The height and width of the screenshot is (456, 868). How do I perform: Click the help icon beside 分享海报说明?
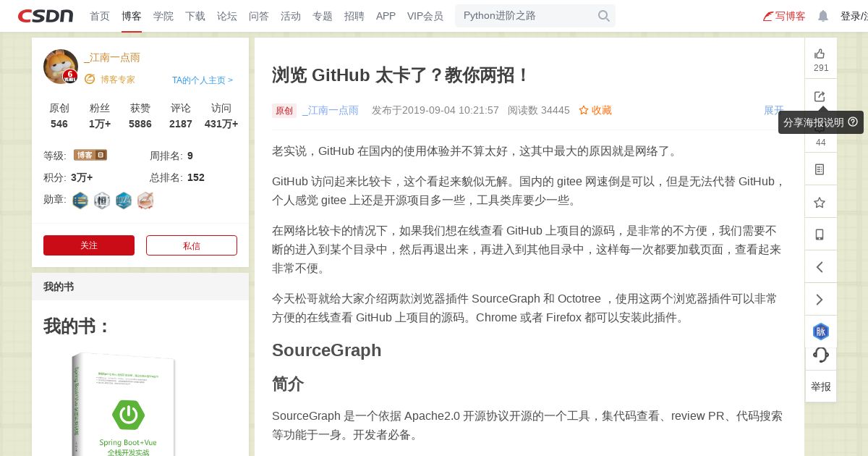(x=853, y=122)
